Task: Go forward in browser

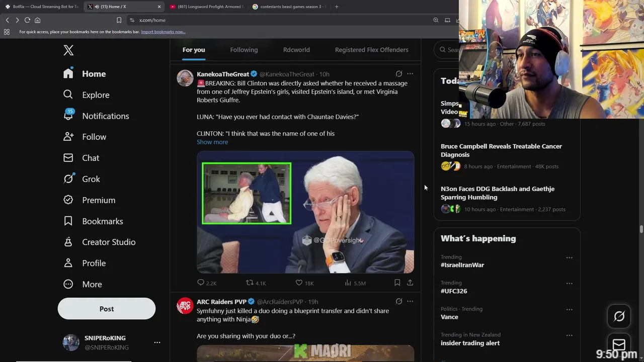Action: [17, 20]
